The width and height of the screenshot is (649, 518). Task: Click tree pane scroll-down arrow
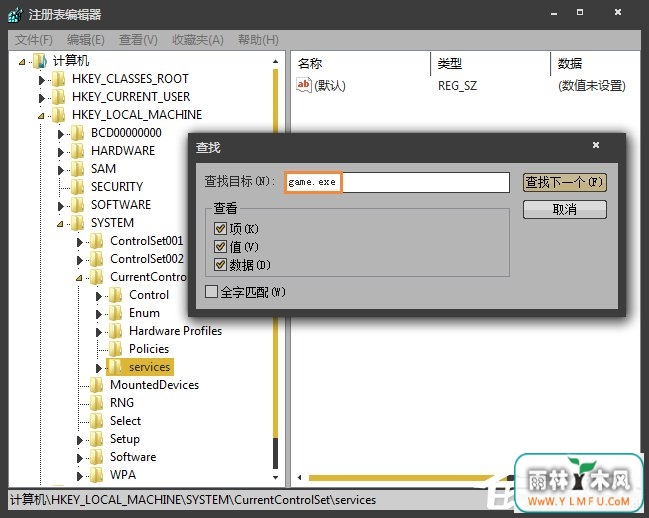275,477
